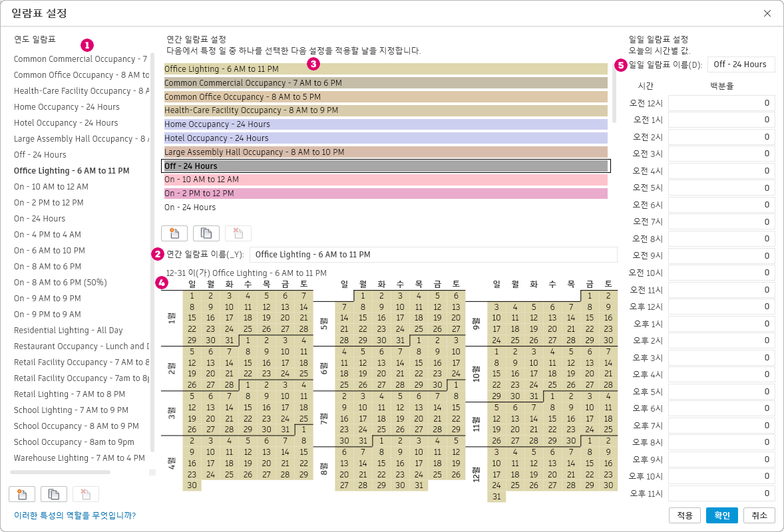The image size is (784, 532).
Task: Click the 오후 11시 percentage field
Action: [721, 493]
